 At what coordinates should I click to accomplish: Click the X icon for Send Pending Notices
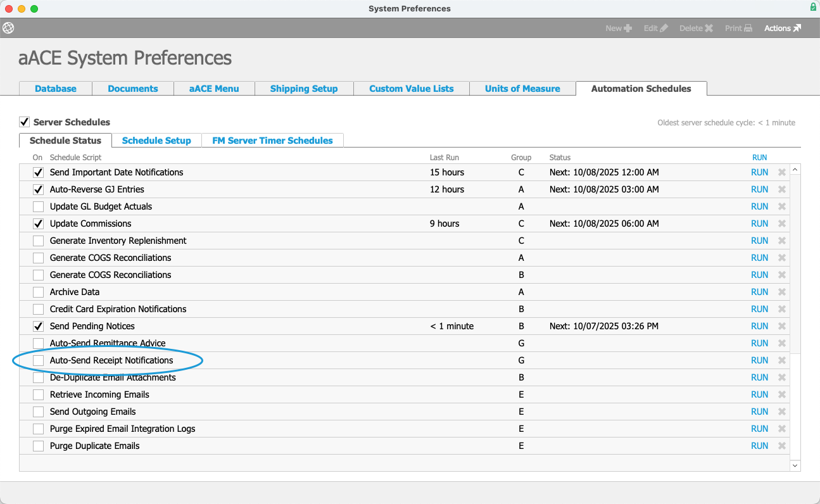(x=782, y=326)
